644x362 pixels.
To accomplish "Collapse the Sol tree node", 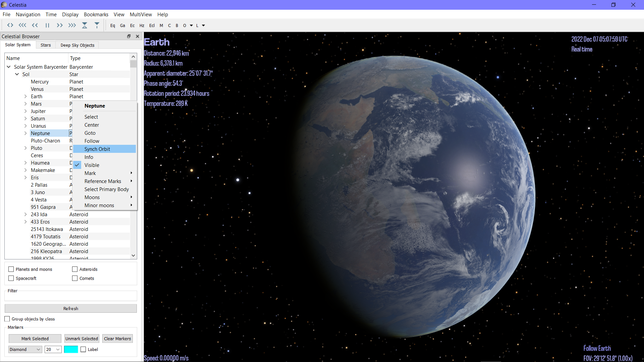I will 17,74.
